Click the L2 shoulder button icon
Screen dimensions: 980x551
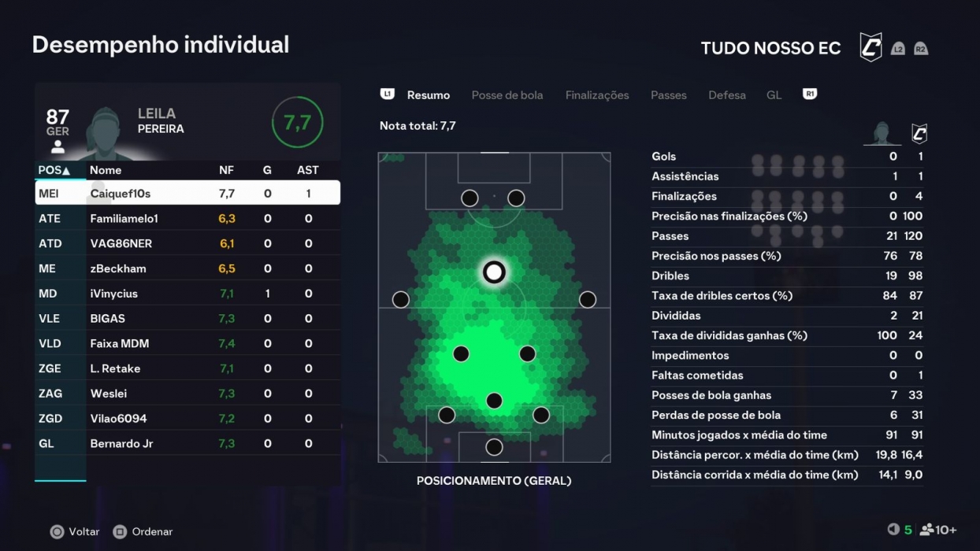pos(898,48)
